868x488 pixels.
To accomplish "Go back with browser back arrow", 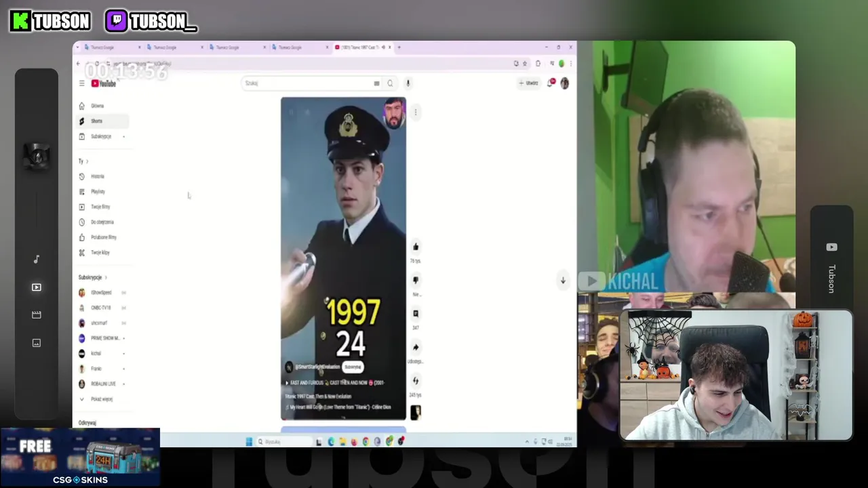I will (78, 64).
